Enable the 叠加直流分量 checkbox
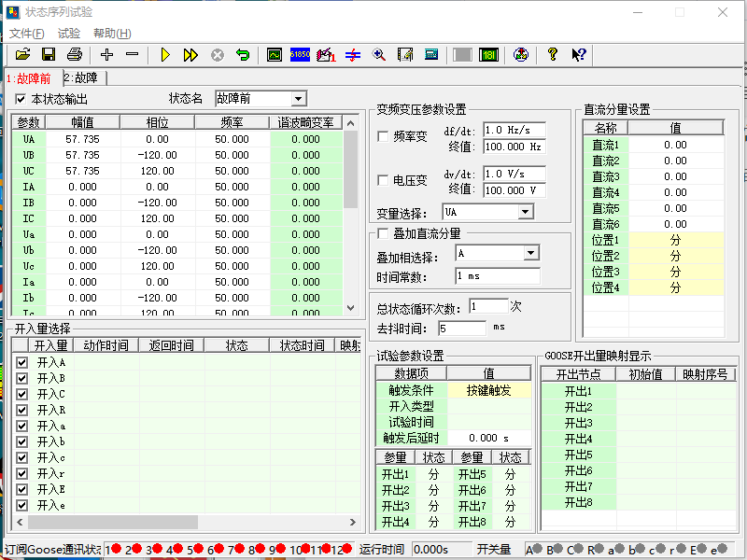Viewport: 747px width, 560px height. click(383, 233)
